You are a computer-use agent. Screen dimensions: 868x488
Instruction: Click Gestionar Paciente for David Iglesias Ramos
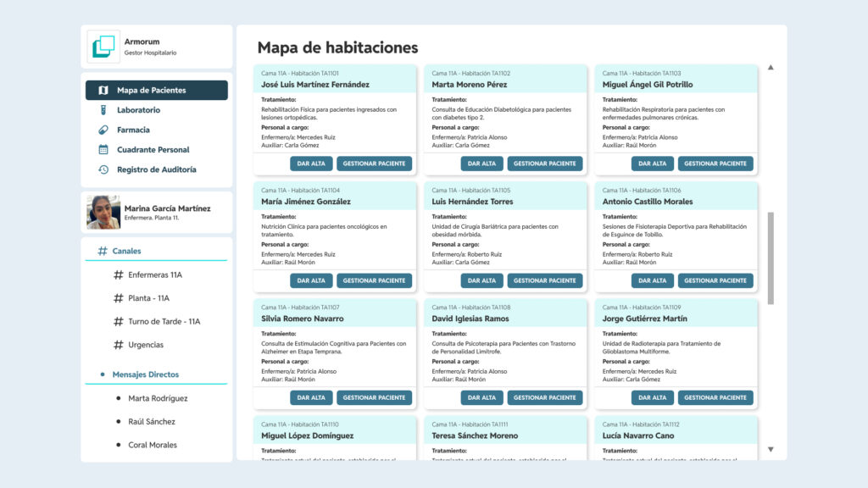545,397
